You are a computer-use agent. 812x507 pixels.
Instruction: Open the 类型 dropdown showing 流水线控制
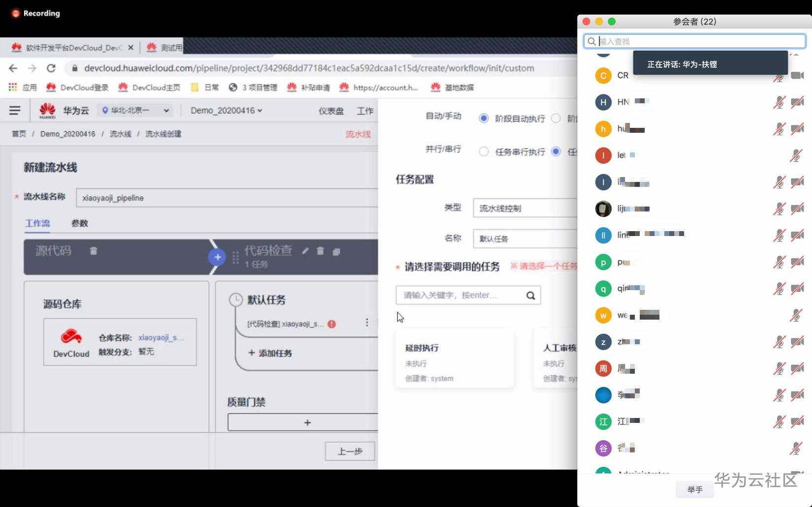tap(525, 208)
